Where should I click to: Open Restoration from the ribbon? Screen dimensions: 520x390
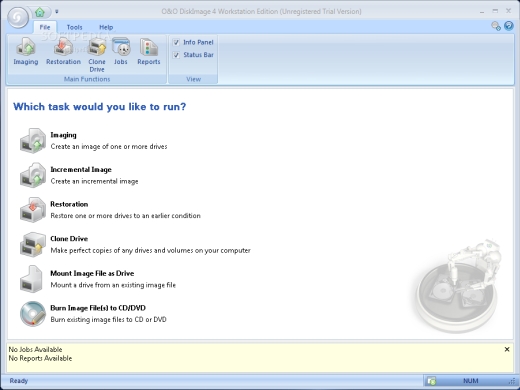pos(63,52)
